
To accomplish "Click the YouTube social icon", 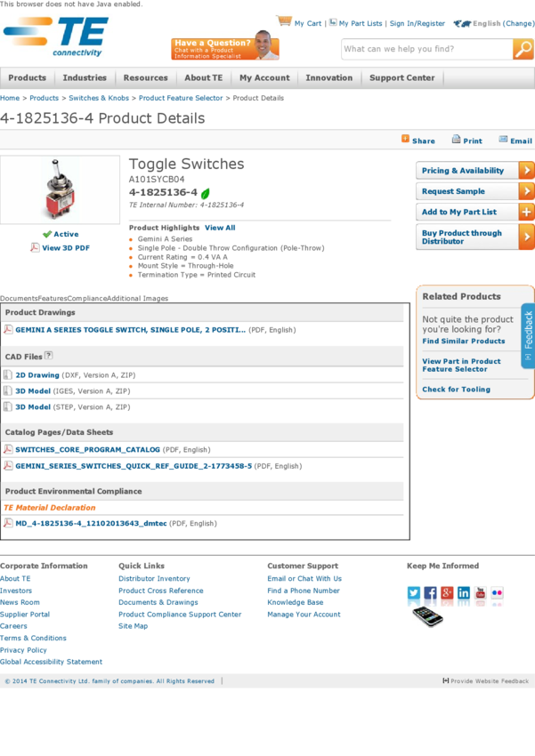I will pos(481,593).
